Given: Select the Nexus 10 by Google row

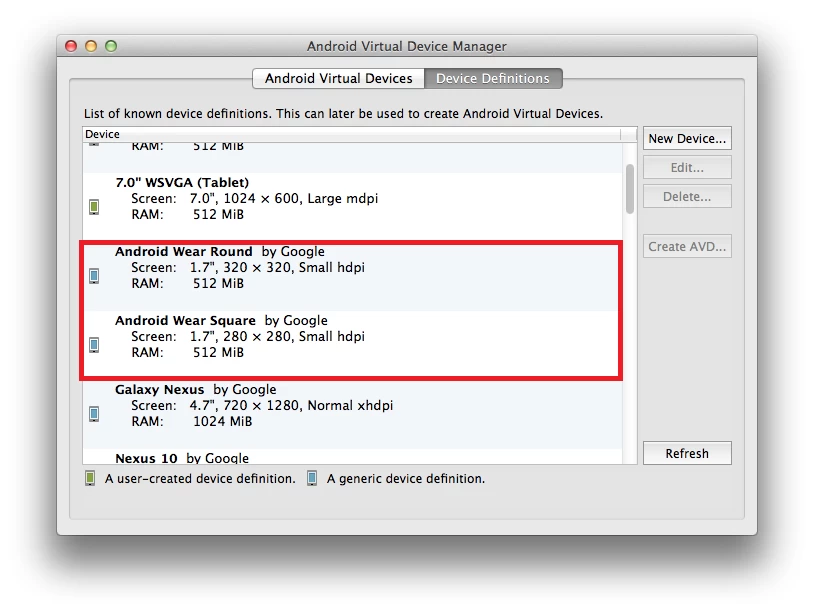Looking at the screenshot, I should 353,457.
